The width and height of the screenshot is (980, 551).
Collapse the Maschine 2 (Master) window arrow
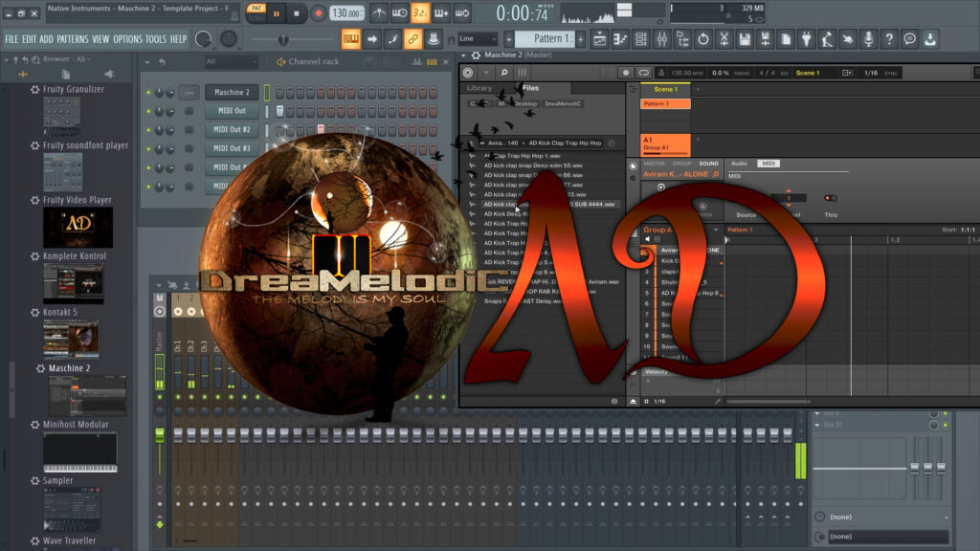(x=463, y=55)
